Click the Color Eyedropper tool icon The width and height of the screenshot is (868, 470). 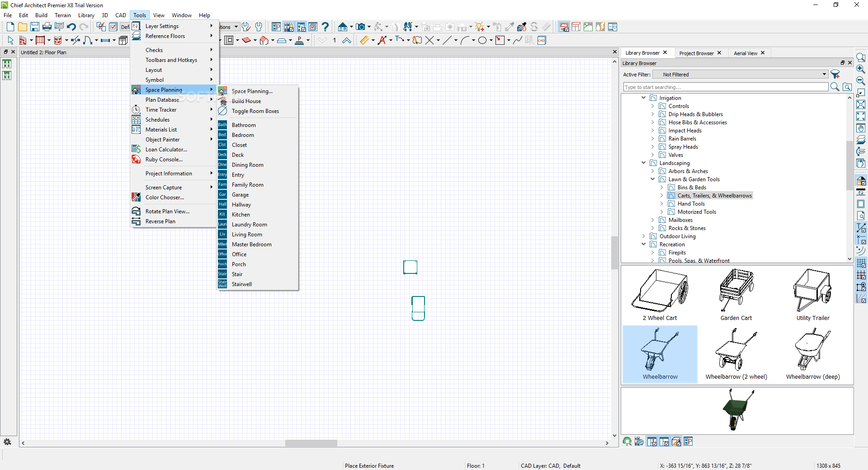click(521, 27)
